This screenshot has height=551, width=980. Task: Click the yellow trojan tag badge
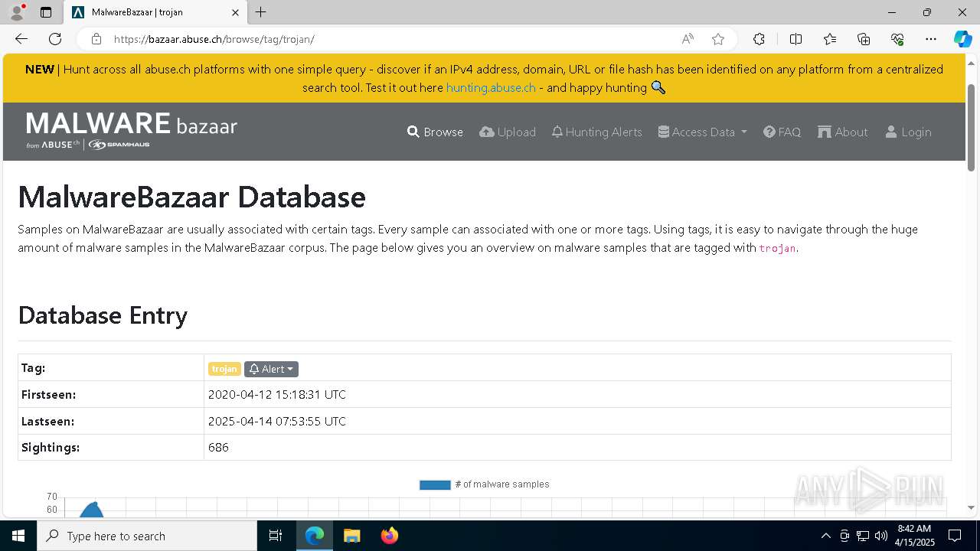pyautogui.click(x=224, y=369)
